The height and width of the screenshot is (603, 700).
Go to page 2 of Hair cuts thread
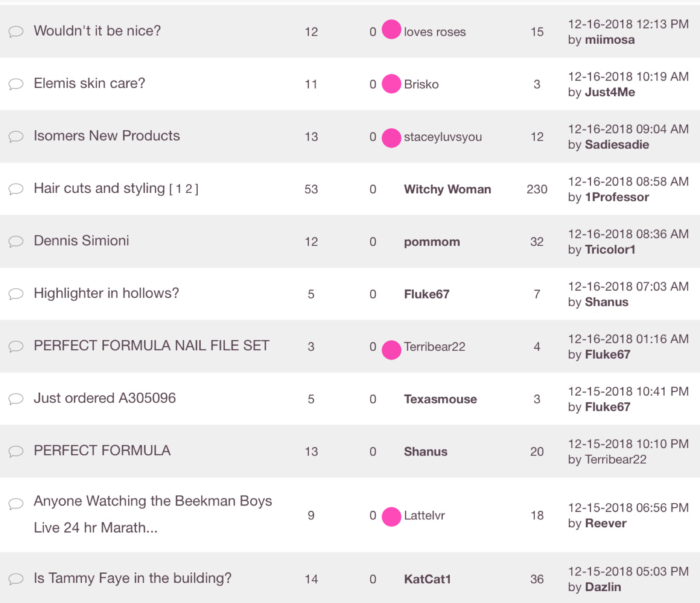(x=189, y=189)
